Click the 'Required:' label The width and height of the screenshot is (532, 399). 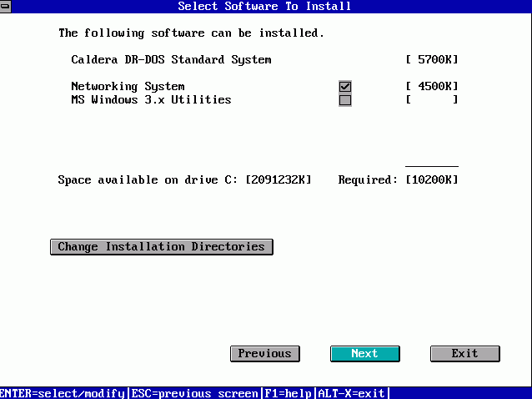pyautogui.click(x=368, y=179)
